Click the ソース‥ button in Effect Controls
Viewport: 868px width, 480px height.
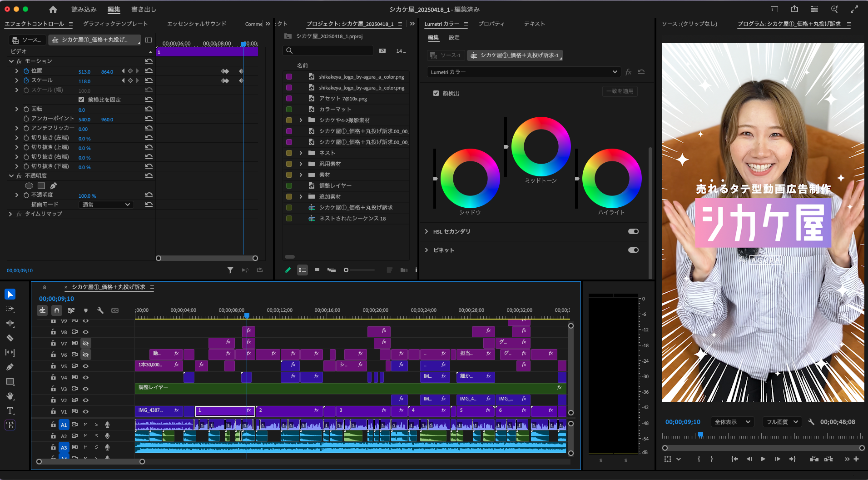pos(27,40)
